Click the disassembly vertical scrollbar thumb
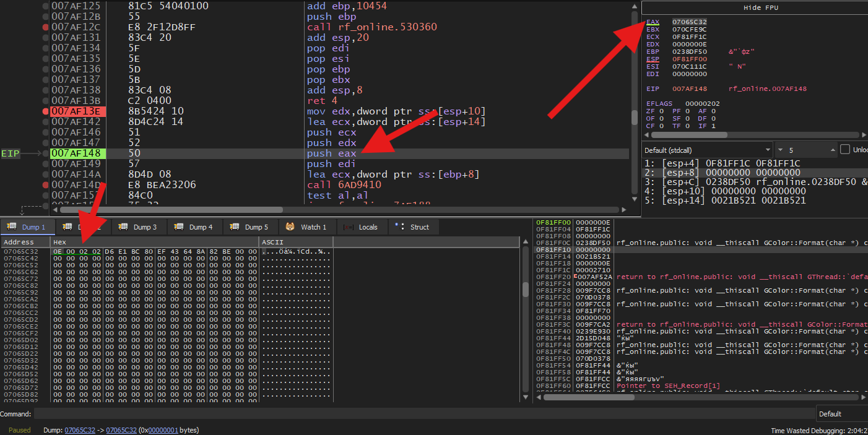This screenshot has height=435, width=868. point(634,118)
